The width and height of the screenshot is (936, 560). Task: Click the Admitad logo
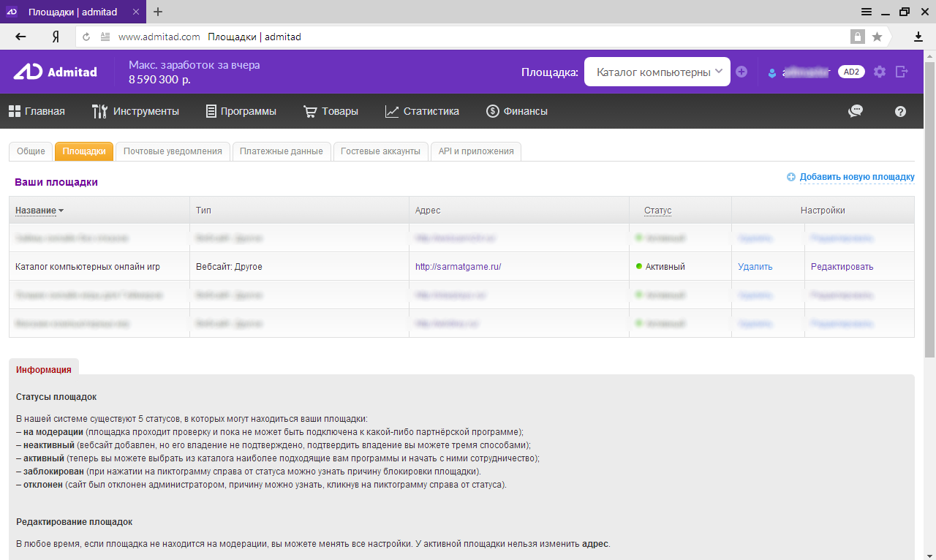pyautogui.click(x=55, y=72)
